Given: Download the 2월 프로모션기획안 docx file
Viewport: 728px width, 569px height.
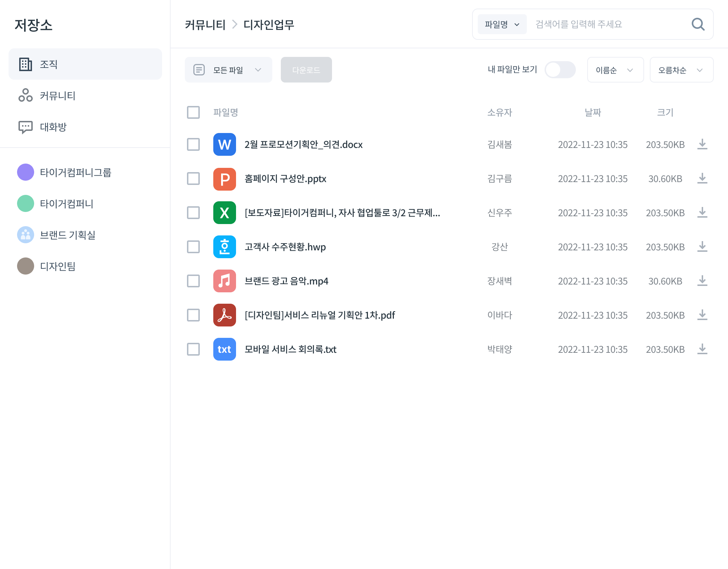Looking at the screenshot, I should [702, 144].
